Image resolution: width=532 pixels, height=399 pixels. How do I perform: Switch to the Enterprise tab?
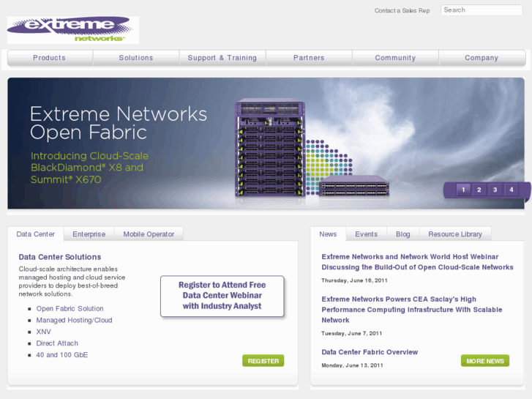[89, 234]
